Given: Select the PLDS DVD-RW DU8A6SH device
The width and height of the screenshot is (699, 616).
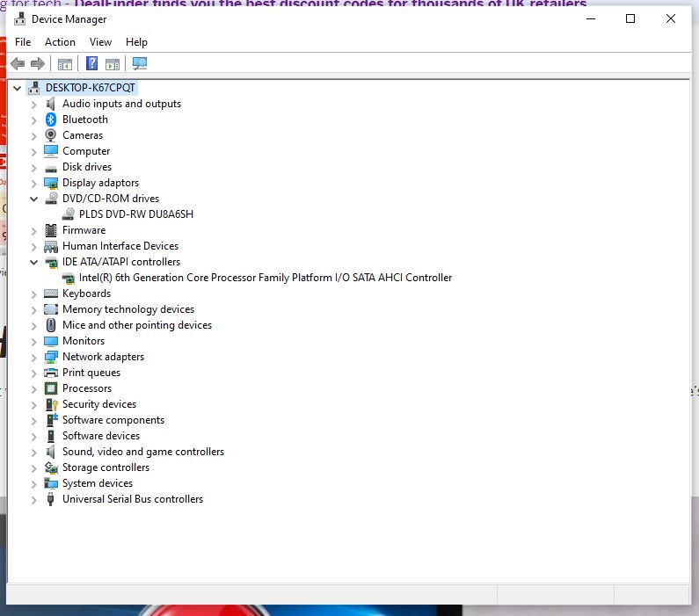Looking at the screenshot, I should pos(136,214).
